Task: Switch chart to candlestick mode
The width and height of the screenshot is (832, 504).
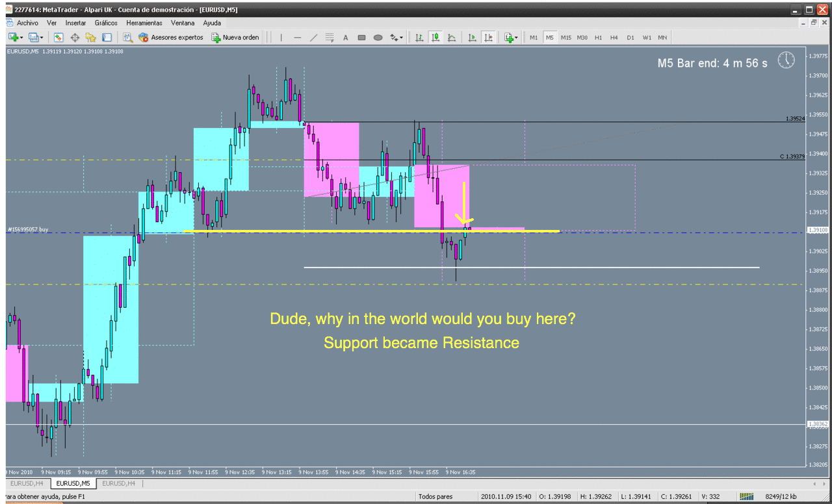Action: tap(436, 38)
